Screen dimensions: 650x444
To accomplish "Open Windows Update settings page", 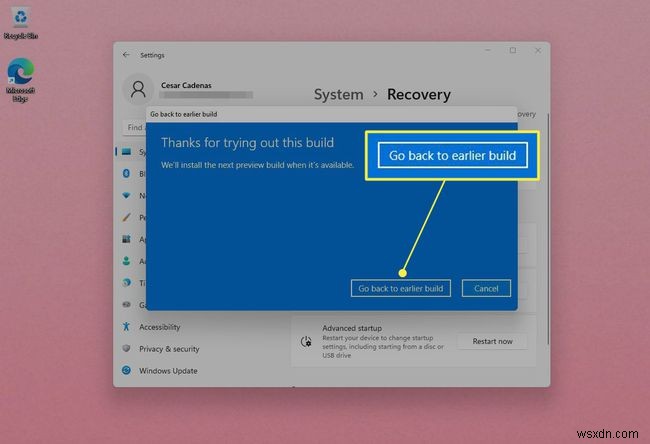I will (168, 371).
